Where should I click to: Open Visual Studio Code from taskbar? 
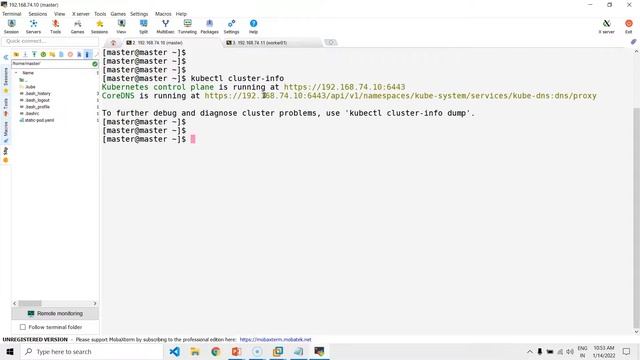pyautogui.click(x=175, y=351)
